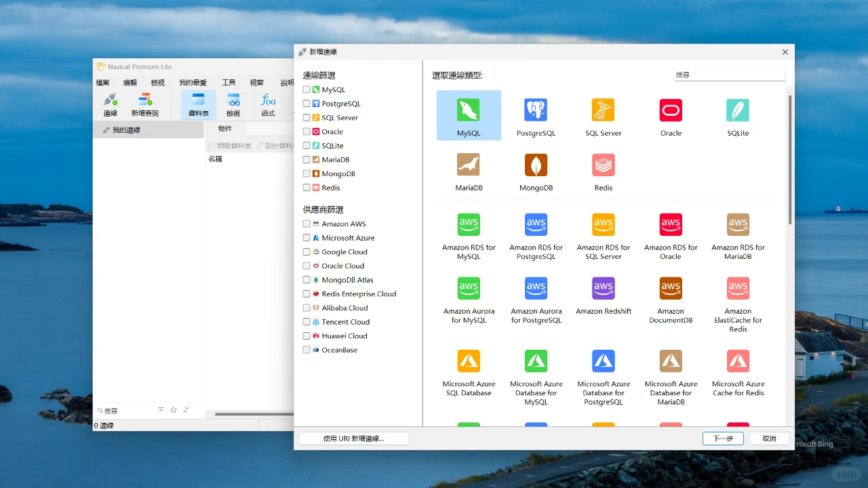
Task: Focus the 搜尋 field in the 新增連線 dialog
Action: tap(730, 75)
